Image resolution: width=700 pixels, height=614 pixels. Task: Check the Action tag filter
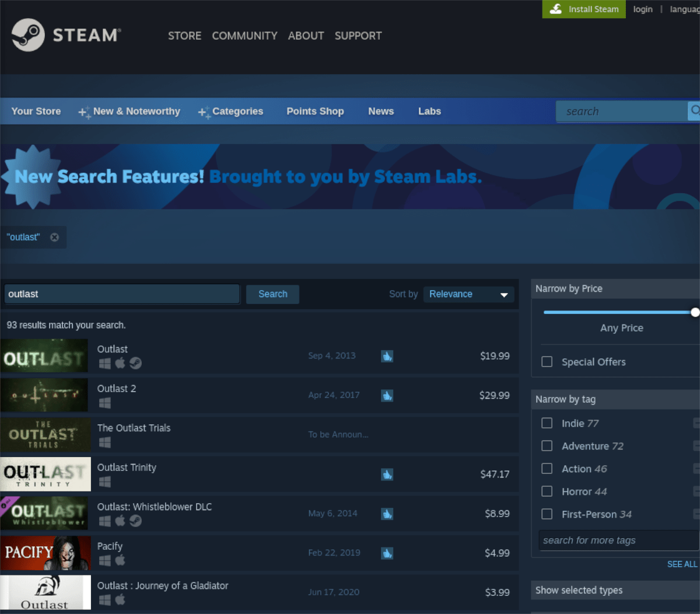547,469
